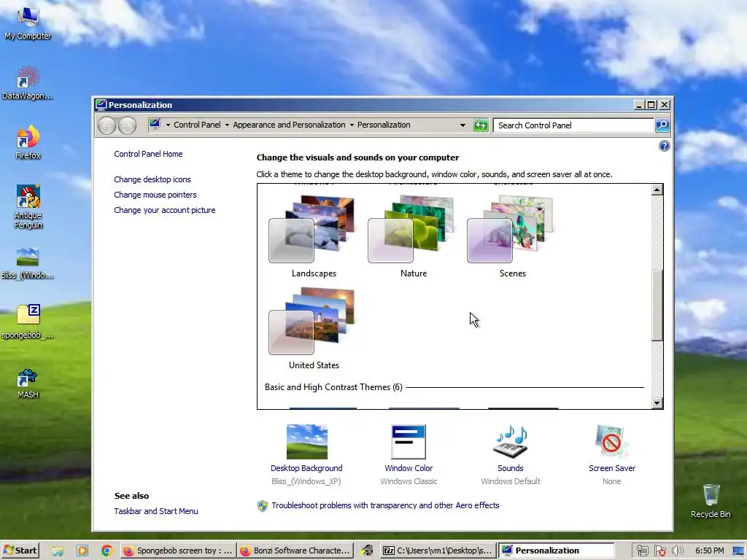Select the Bliss_(Windows image file on desktop

click(x=28, y=262)
